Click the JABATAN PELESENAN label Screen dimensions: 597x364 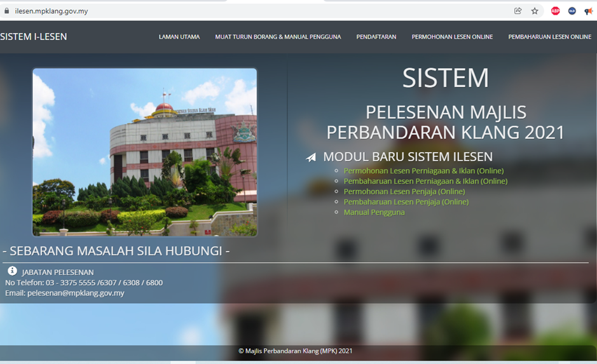pyautogui.click(x=57, y=273)
